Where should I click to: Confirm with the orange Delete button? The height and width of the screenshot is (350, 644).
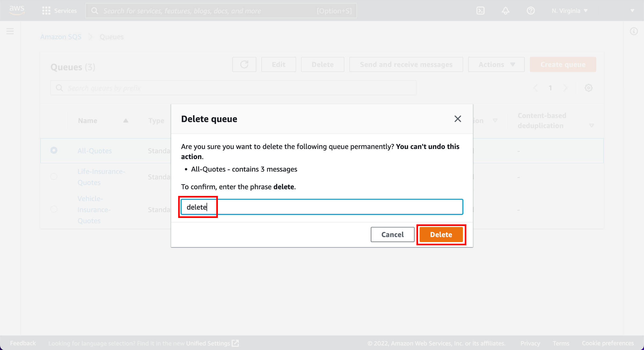(x=441, y=234)
